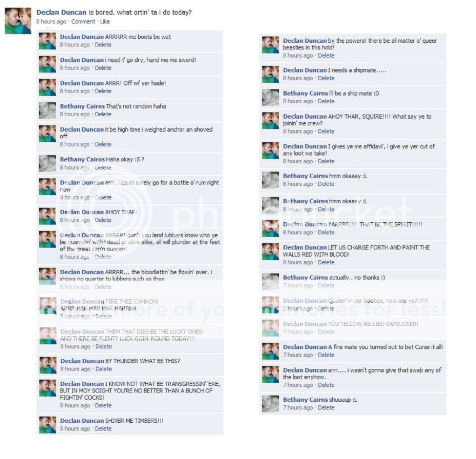Click avatar beside 'shuuuup :L' comment
The width and height of the screenshot is (476, 459).
click(270, 404)
